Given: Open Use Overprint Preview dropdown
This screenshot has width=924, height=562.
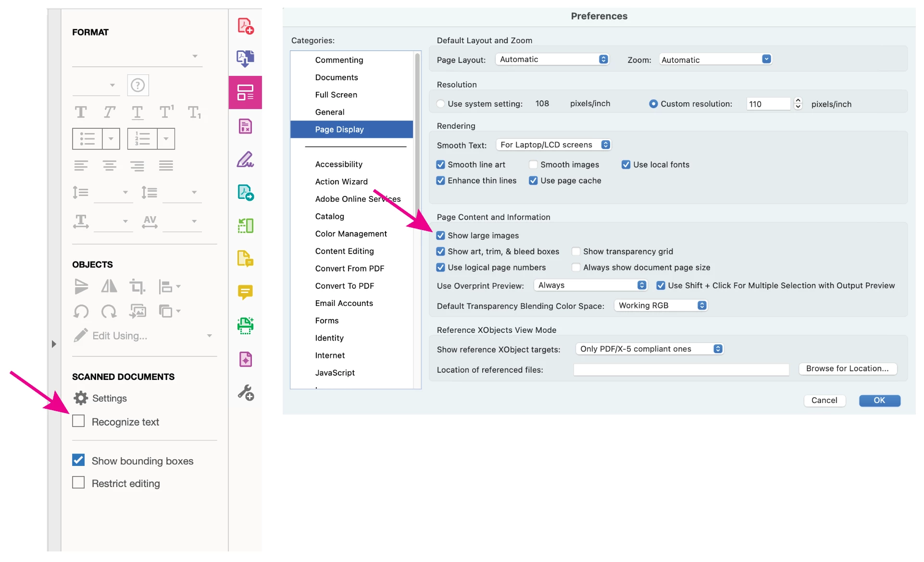Looking at the screenshot, I should [x=590, y=285].
